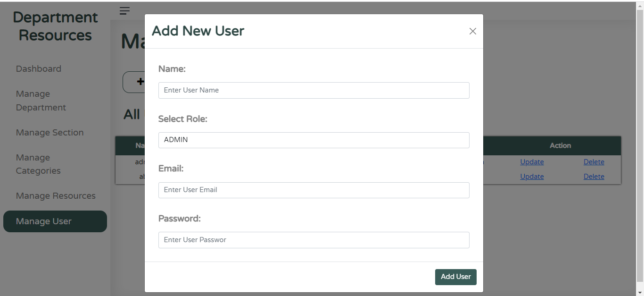Open Manage Resources page
Screen dimensions: 644x296
click(56, 195)
